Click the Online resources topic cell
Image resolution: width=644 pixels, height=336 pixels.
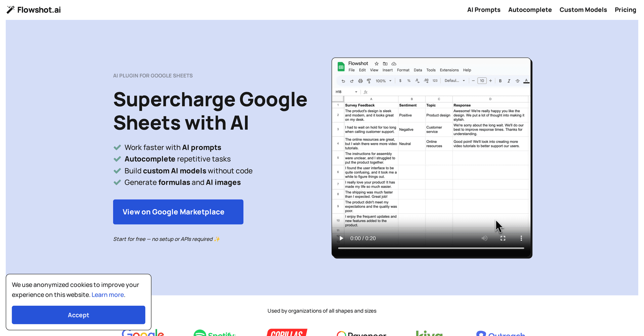coord(439,144)
